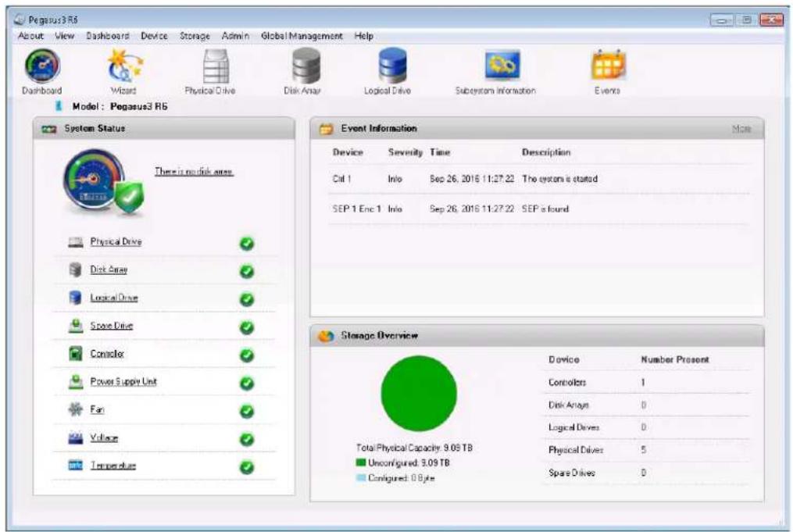
Task: Click green status check for Fan
Action: [x=247, y=411]
